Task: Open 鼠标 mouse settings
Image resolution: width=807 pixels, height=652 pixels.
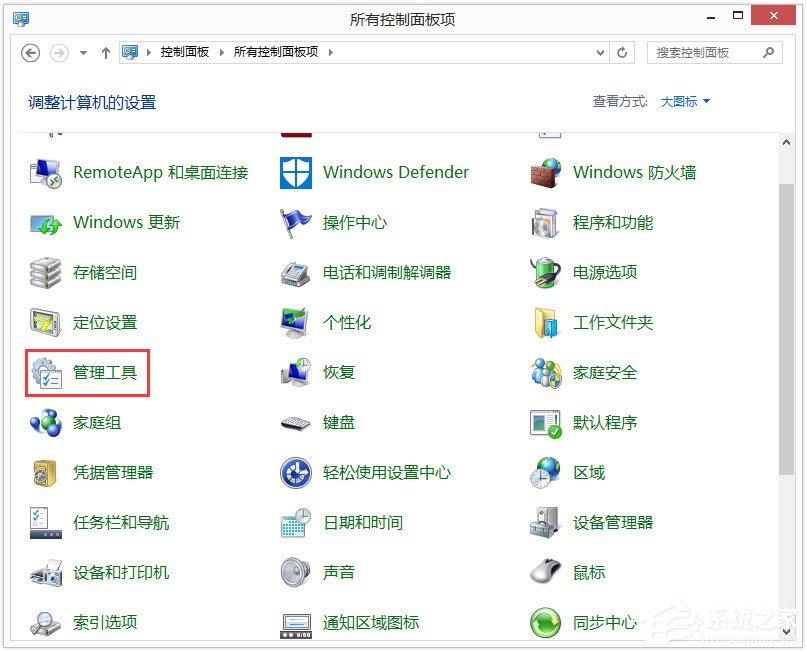Action: [587, 572]
